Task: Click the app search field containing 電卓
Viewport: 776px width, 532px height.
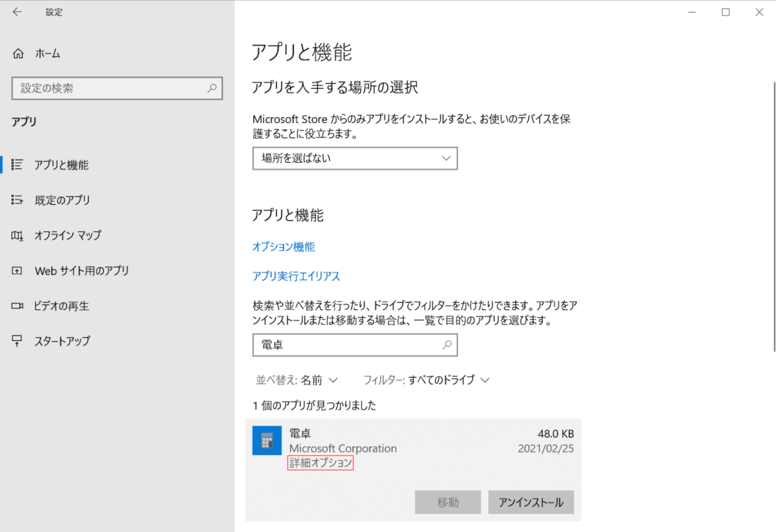Action: pyautogui.click(x=355, y=345)
